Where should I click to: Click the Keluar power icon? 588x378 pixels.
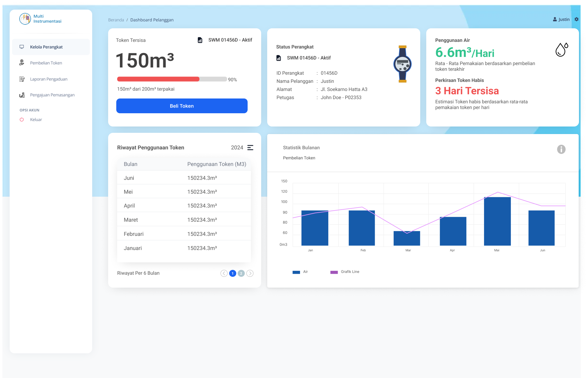(x=22, y=120)
